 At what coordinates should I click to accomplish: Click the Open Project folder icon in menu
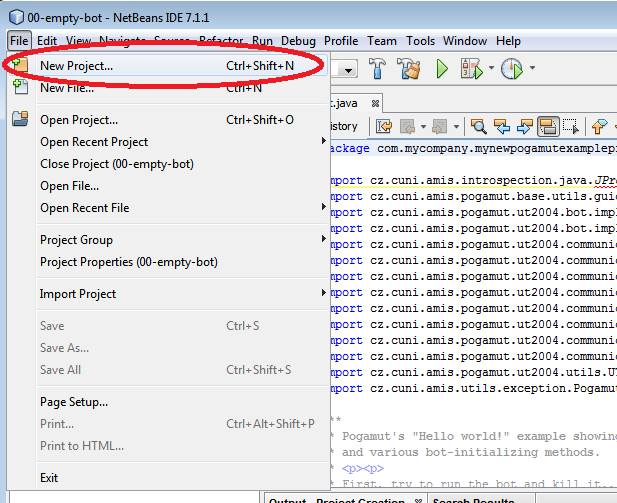tap(20, 118)
